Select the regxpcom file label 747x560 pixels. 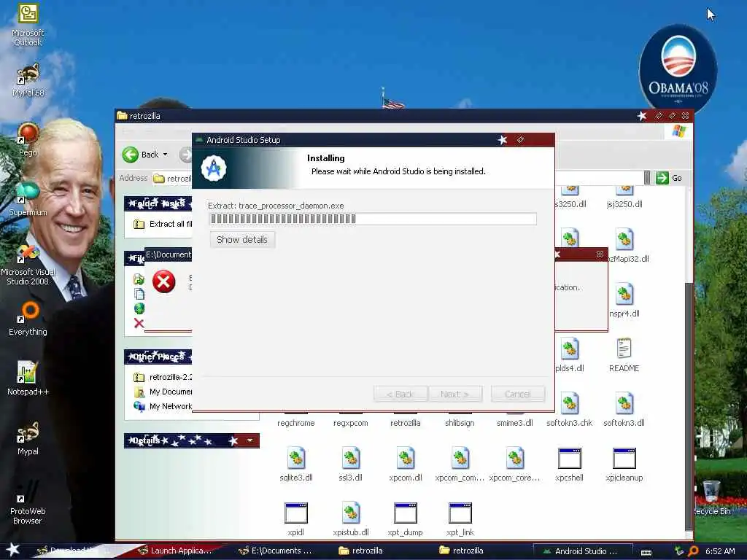click(x=351, y=423)
